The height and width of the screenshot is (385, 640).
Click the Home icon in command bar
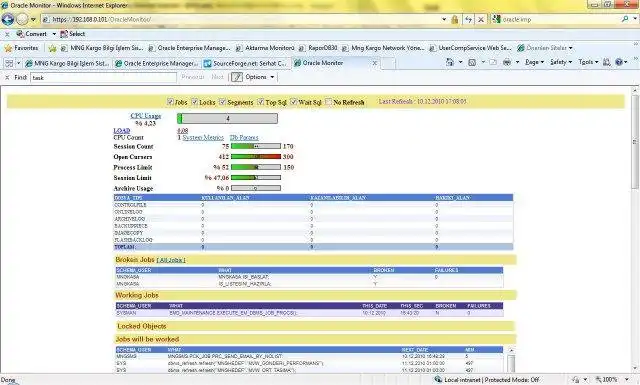[x=450, y=62]
